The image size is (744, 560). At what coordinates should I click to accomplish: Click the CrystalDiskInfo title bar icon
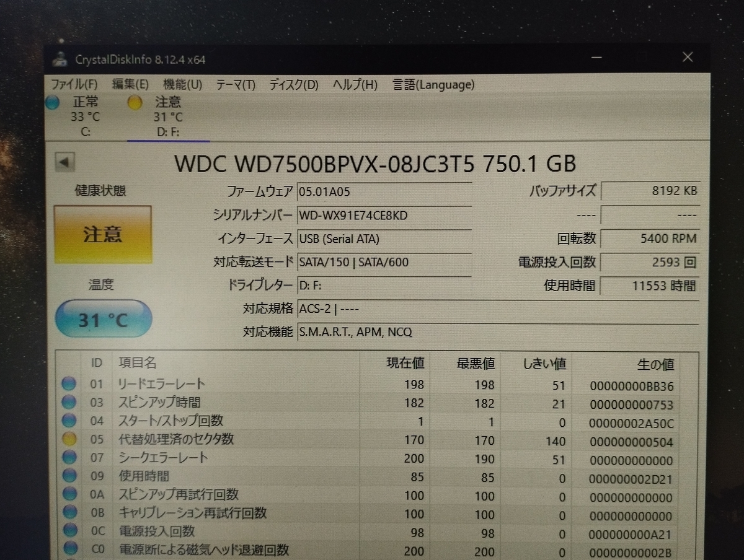60,59
